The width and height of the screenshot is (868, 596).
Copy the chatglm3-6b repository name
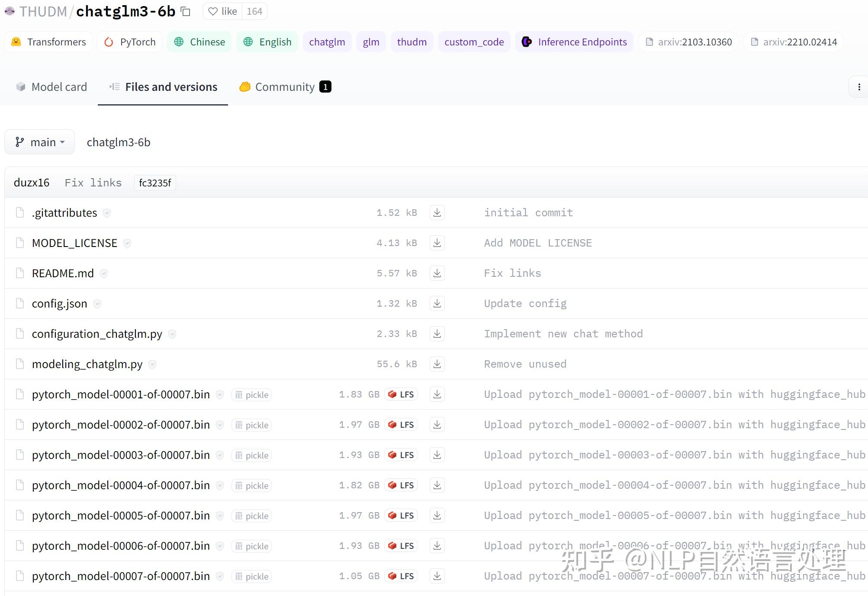[185, 12]
